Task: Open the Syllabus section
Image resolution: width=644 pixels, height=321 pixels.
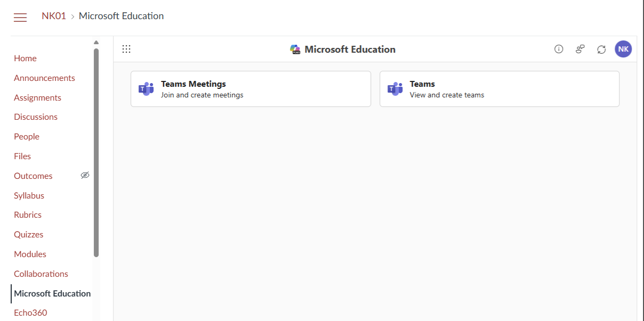Action: [29, 195]
